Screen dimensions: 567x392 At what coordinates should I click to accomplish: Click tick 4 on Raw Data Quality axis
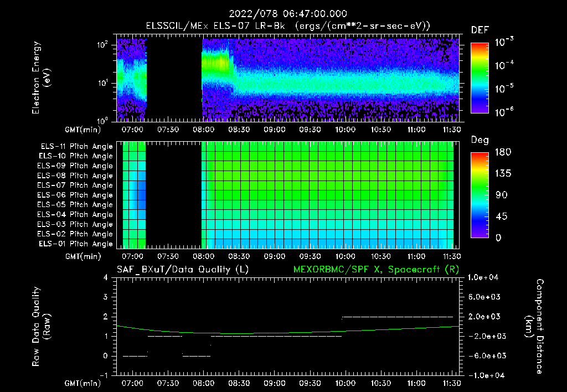pyautogui.click(x=106, y=277)
